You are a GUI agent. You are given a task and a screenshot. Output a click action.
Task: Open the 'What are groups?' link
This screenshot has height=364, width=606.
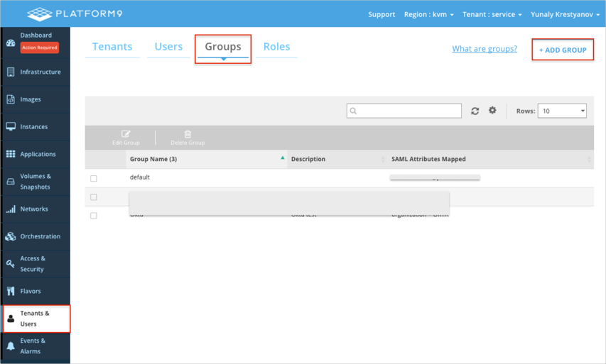point(485,49)
